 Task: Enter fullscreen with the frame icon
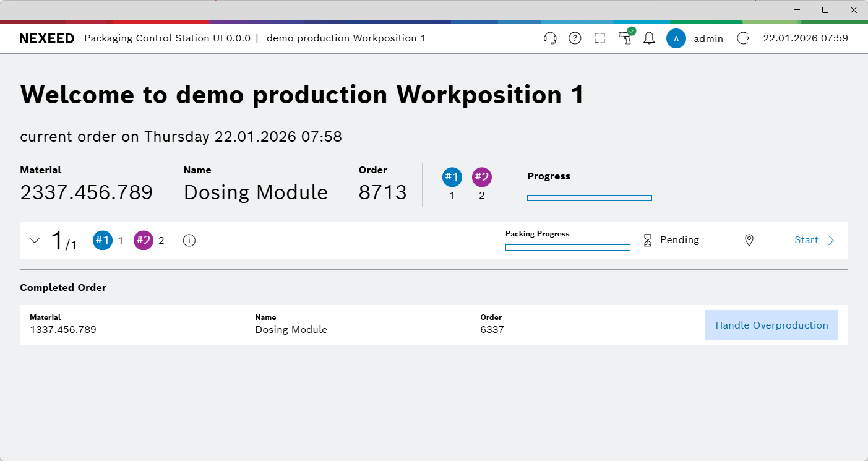tap(599, 38)
